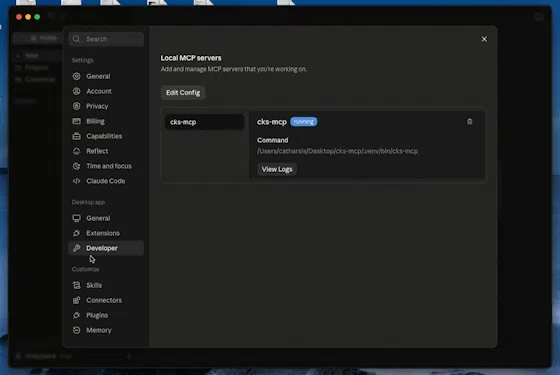Screen dimensions: 560x375
Task: Delete cks-mcp server with trash icon
Action: (470, 122)
